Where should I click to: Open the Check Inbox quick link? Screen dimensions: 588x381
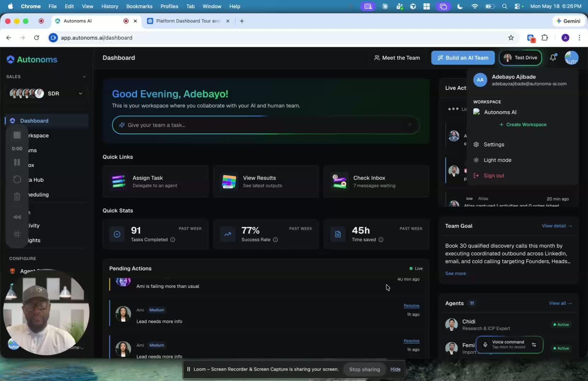(376, 181)
